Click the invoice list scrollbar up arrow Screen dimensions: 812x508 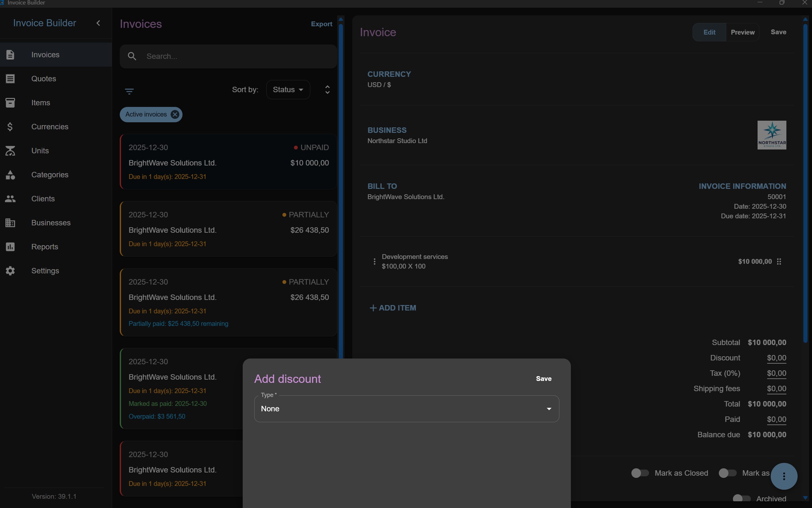point(341,19)
